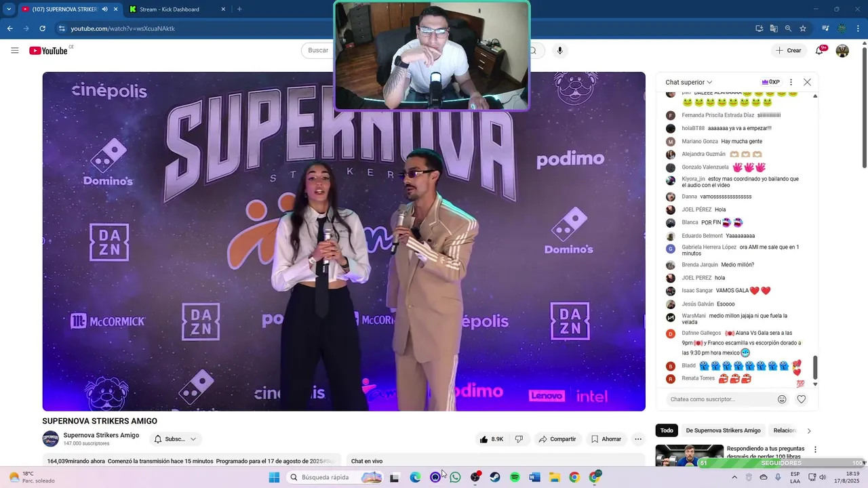Open the Supernova Strikers Amigo channel avatar
This screenshot has height=488, width=868.
[51, 439]
